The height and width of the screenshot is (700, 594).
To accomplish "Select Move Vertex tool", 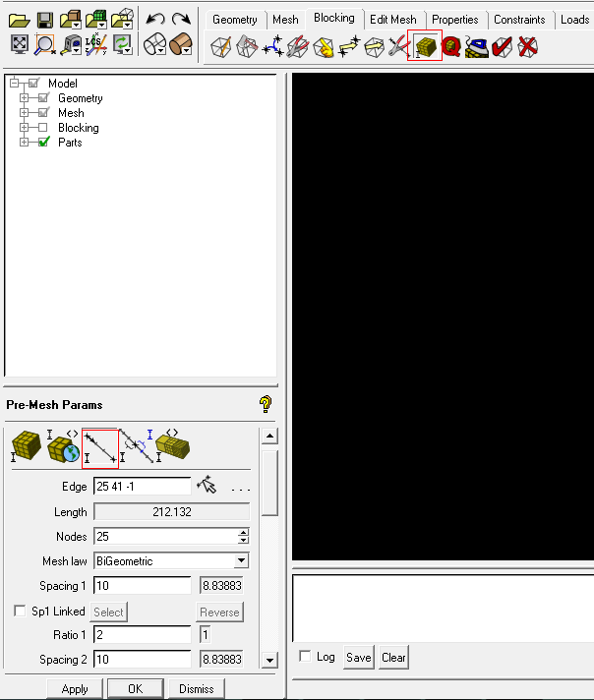I will (349, 46).
